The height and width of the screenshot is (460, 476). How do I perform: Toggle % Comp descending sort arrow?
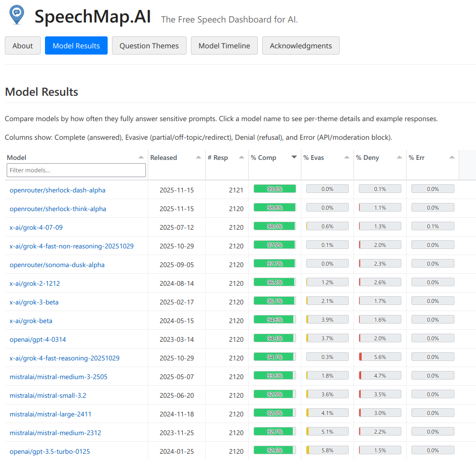pos(294,157)
